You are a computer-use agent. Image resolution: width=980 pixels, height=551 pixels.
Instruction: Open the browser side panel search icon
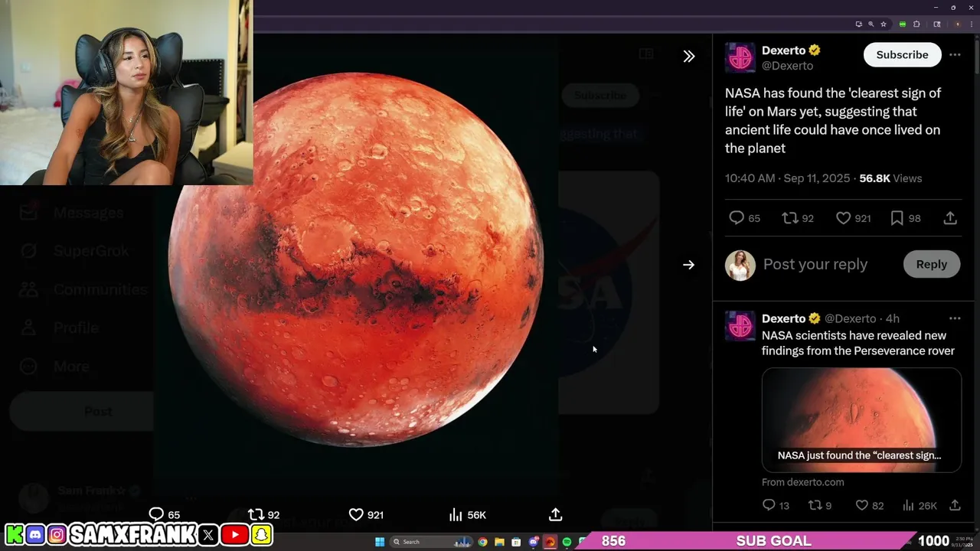click(936, 24)
